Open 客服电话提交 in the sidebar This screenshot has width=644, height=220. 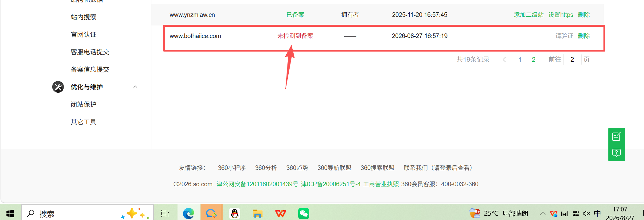pyautogui.click(x=90, y=52)
